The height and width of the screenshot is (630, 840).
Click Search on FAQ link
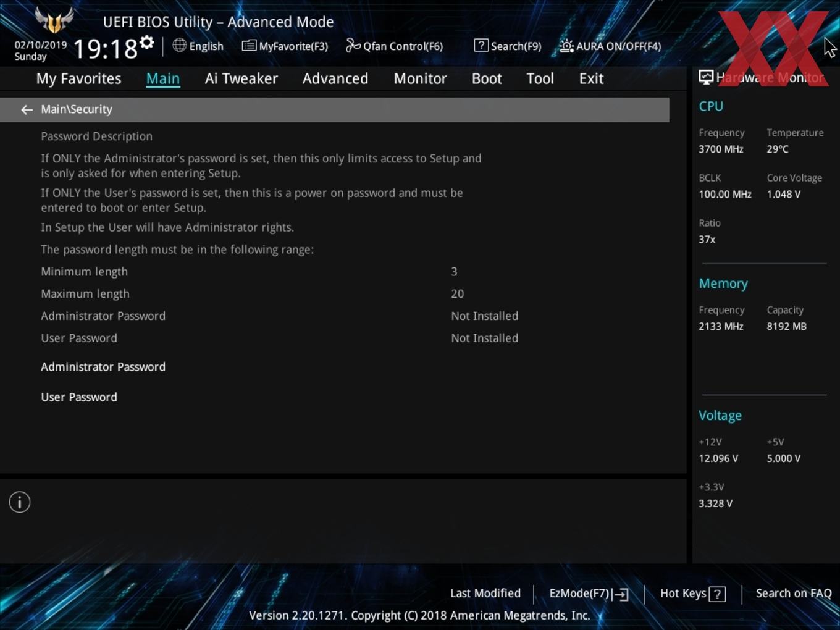pyautogui.click(x=794, y=594)
